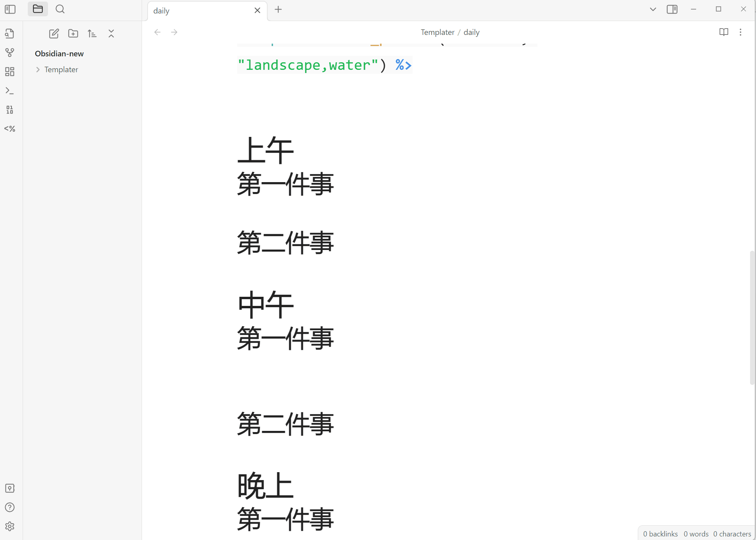Screen dimensions: 756x540
Task: Open the help icon
Action: (10, 507)
